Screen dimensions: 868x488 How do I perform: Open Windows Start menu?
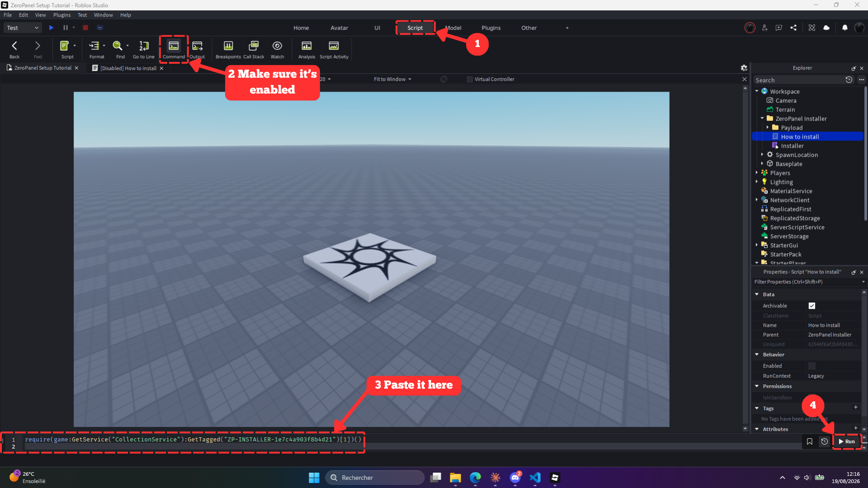(x=314, y=478)
